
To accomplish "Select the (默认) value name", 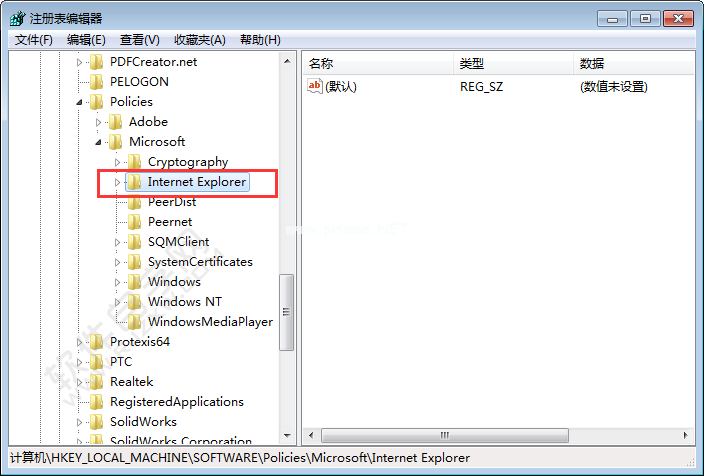I will tap(341, 86).
